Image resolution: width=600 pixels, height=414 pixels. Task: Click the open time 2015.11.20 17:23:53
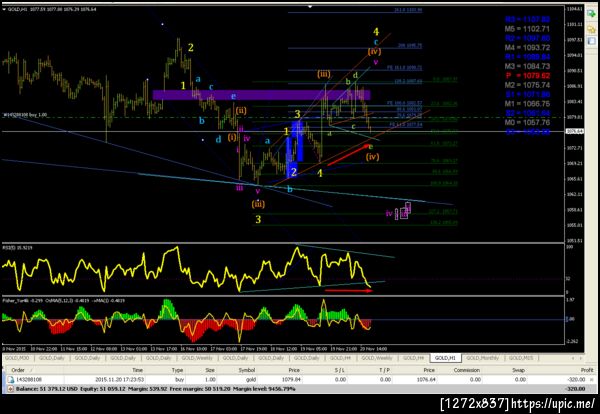pos(119,380)
